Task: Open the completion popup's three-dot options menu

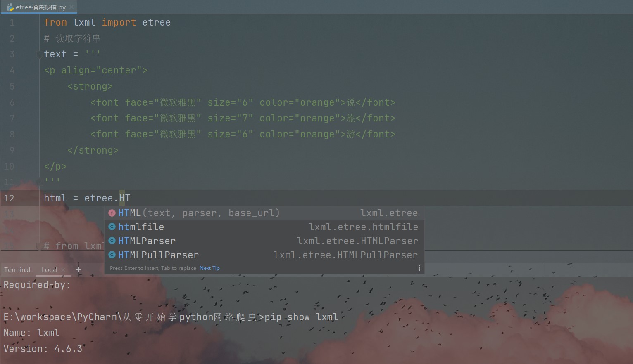Action: tap(419, 267)
